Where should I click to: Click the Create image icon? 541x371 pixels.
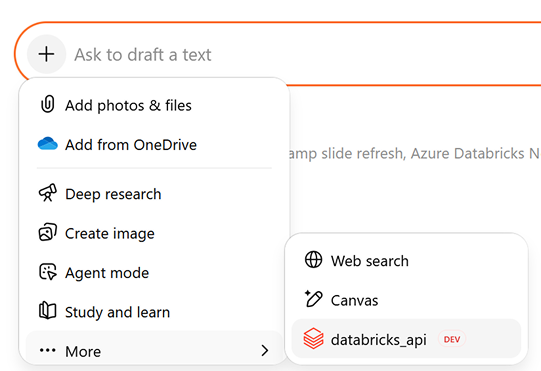click(48, 232)
